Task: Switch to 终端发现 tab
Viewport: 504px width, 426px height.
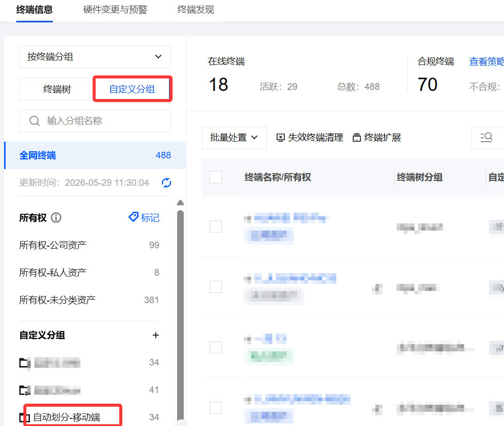Action: (x=196, y=10)
